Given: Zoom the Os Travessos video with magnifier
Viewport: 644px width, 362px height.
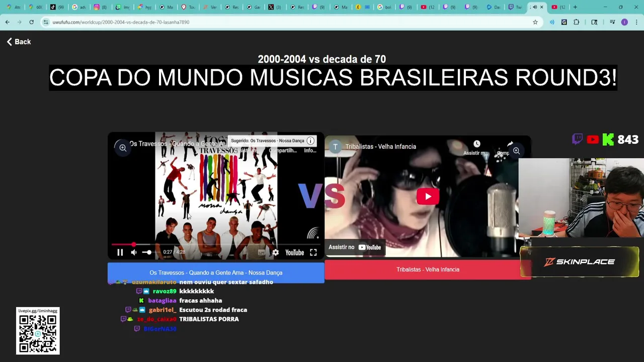Looking at the screenshot, I should click(x=123, y=148).
